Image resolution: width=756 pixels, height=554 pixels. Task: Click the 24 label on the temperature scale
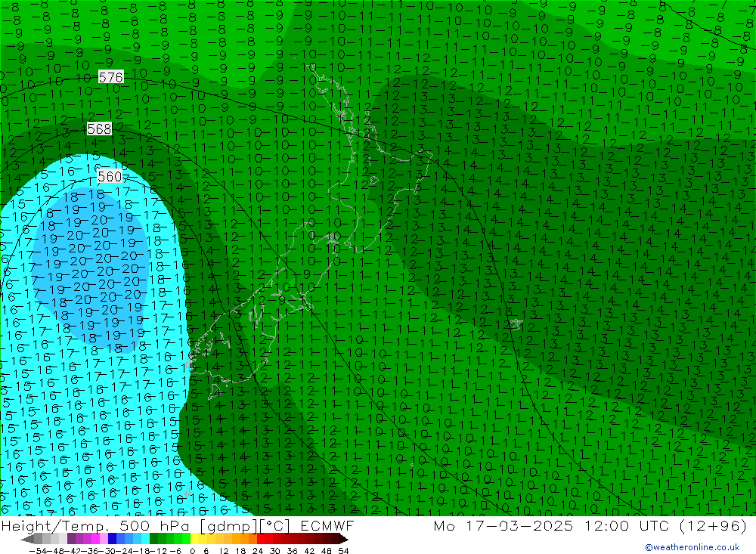pos(258,550)
